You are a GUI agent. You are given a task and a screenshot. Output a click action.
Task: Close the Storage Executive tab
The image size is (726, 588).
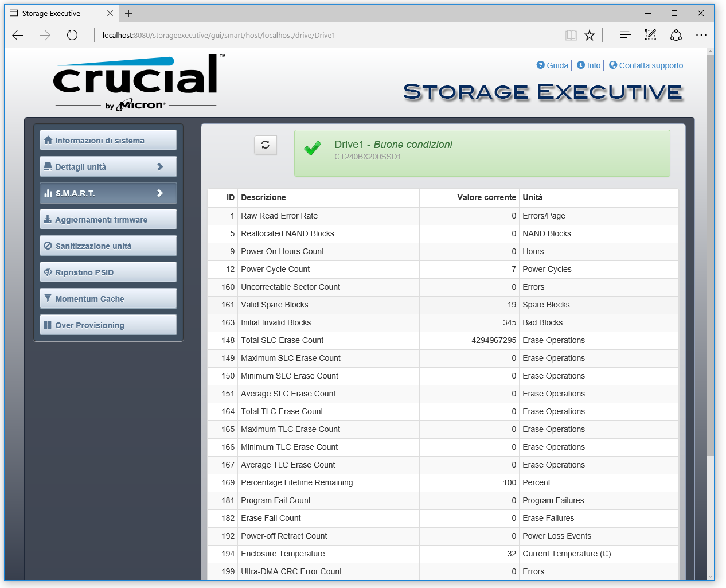point(110,13)
